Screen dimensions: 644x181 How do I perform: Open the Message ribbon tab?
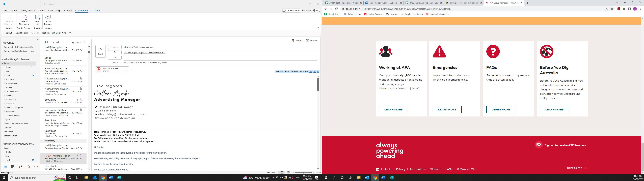pos(96,11)
